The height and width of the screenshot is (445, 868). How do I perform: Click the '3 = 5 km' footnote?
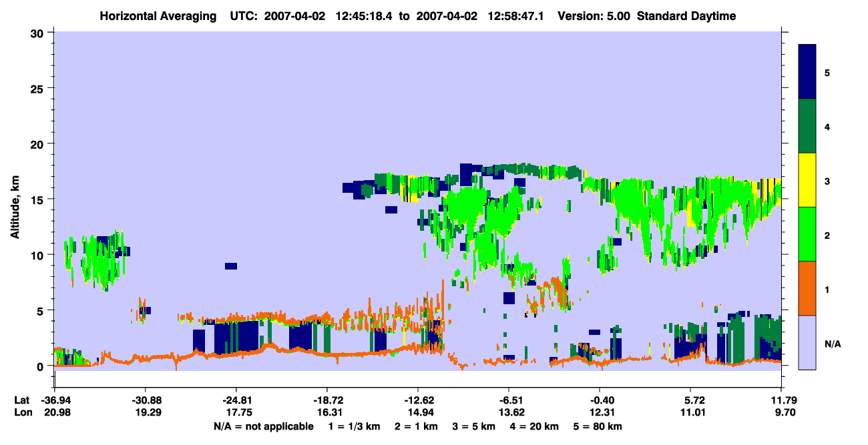click(473, 426)
